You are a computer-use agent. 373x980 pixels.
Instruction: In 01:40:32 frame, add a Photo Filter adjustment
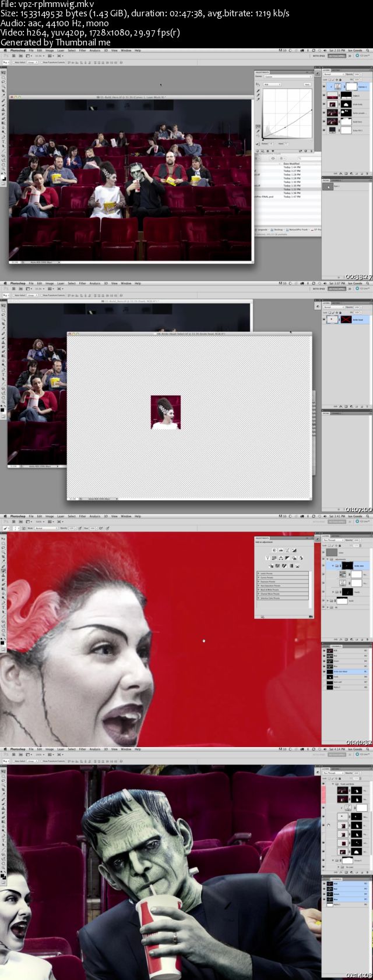click(x=294, y=558)
